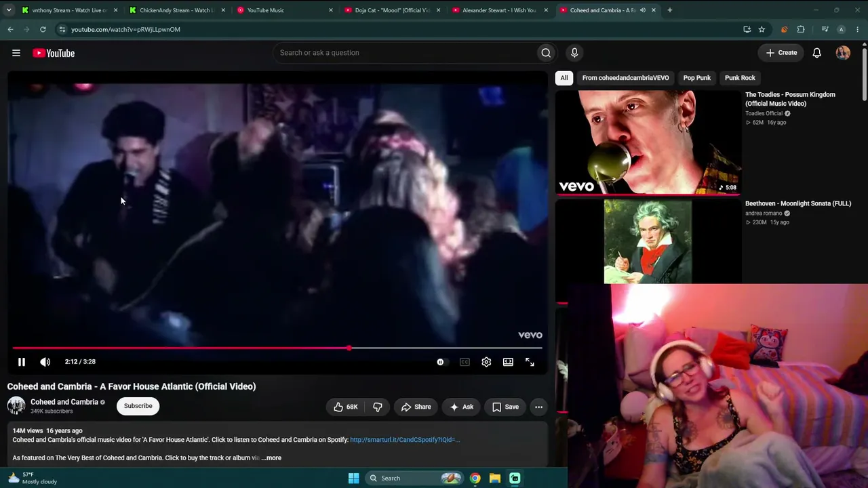Select the Punk Rock chip

pyautogui.click(x=740, y=78)
